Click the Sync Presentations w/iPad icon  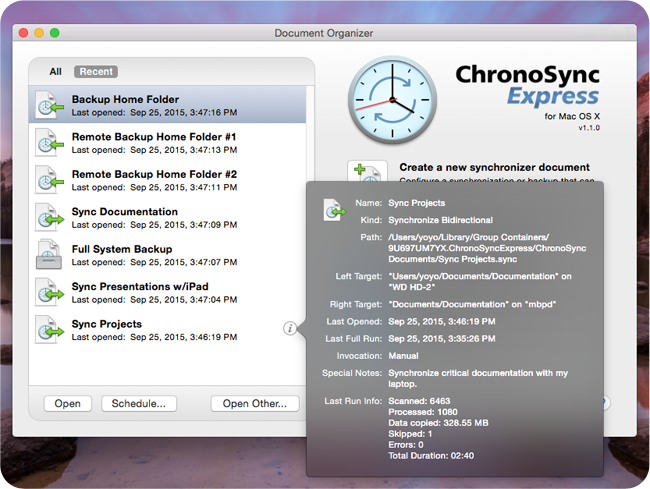(x=49, y=292)
